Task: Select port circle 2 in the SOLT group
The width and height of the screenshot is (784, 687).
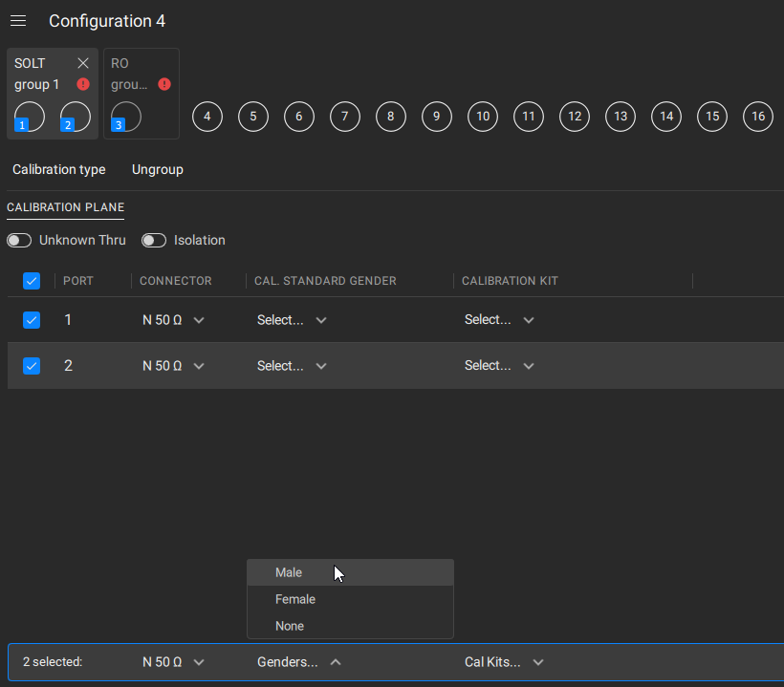Action: 74,116
